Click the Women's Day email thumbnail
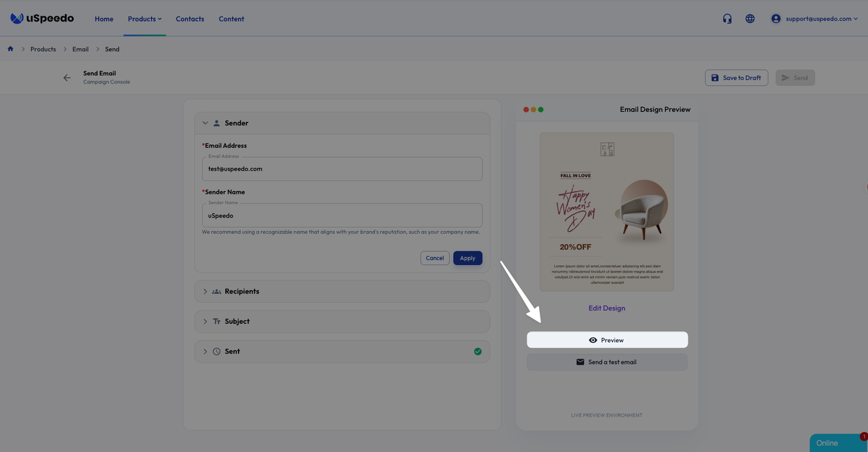868x452 pixels. [606, 211]
